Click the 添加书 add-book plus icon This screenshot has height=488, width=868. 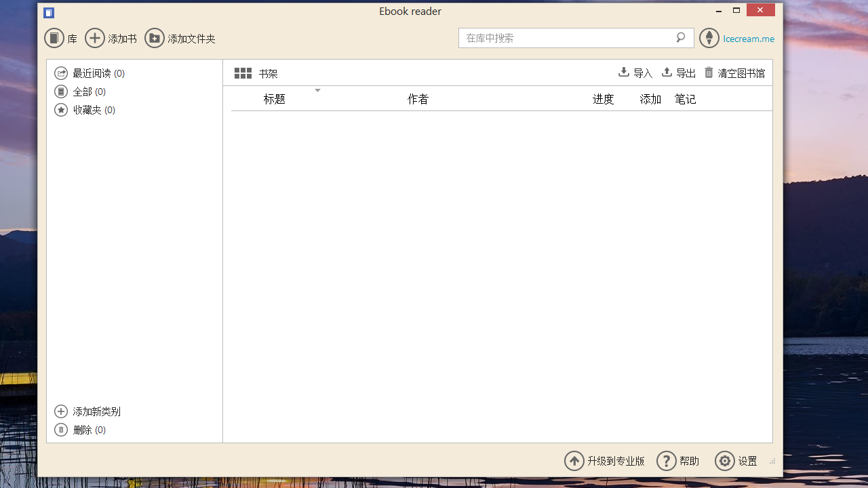point(95,38)
